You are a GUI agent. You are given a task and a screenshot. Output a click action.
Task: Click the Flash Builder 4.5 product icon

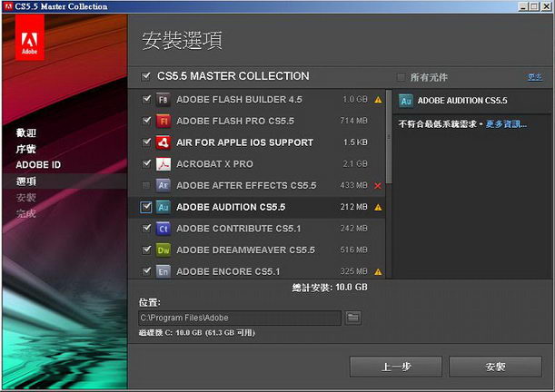tap(164, 99)
